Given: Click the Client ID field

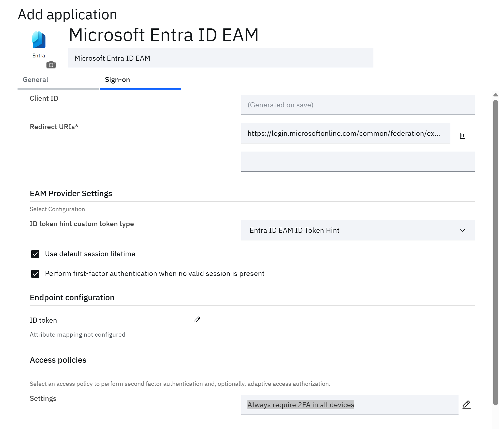Looking at the screenshot, I should click(358, 105).
